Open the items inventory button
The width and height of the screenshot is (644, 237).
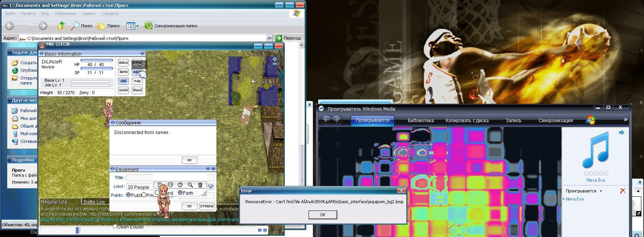pos(123,72)
